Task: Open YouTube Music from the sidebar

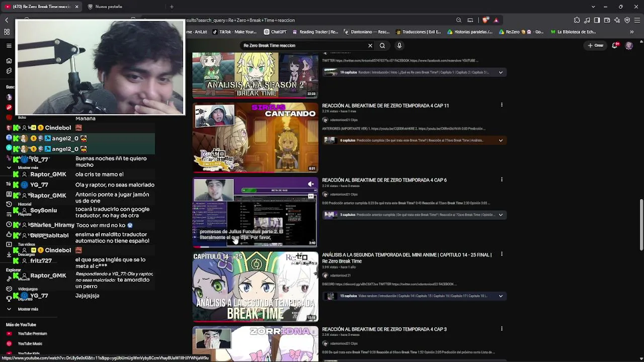Action: point(24,343)
